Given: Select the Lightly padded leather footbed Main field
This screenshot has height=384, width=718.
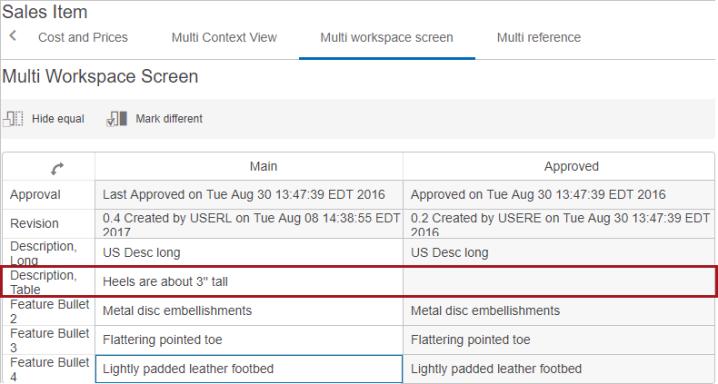Looking at the screenshot, I should tap(249, 369).
